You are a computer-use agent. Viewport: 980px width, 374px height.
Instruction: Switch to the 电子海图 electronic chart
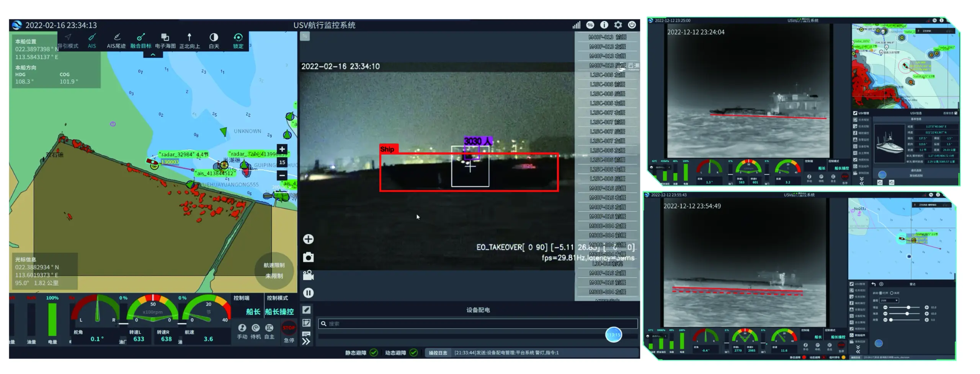(x=165, y=41)
